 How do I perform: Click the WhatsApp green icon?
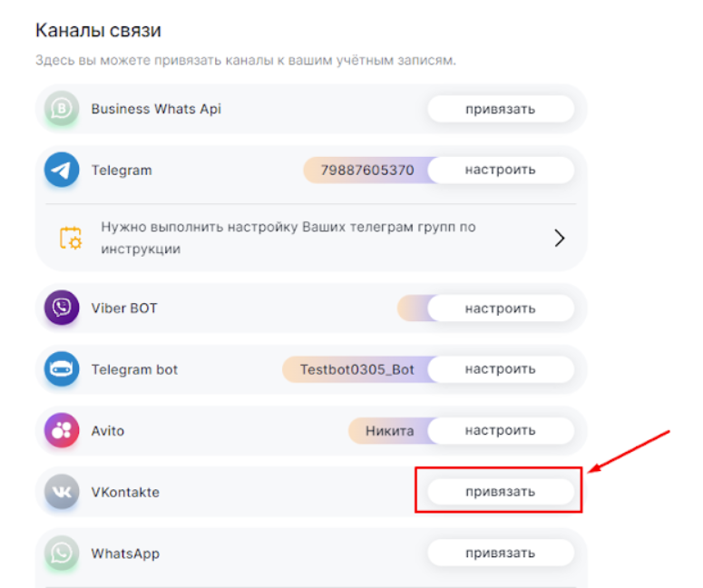[62, 553]
